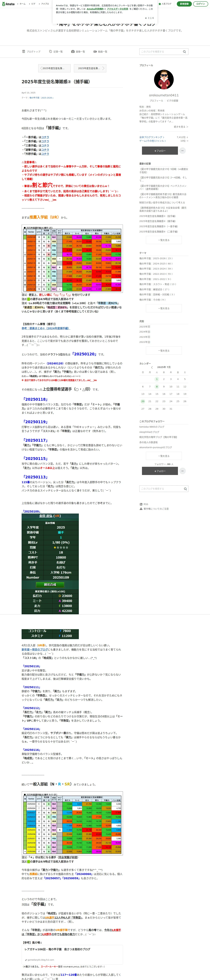Viewport: 210px width, 980px height.
Task: Focus the lower blog search field
Action: tap(160, 489)
